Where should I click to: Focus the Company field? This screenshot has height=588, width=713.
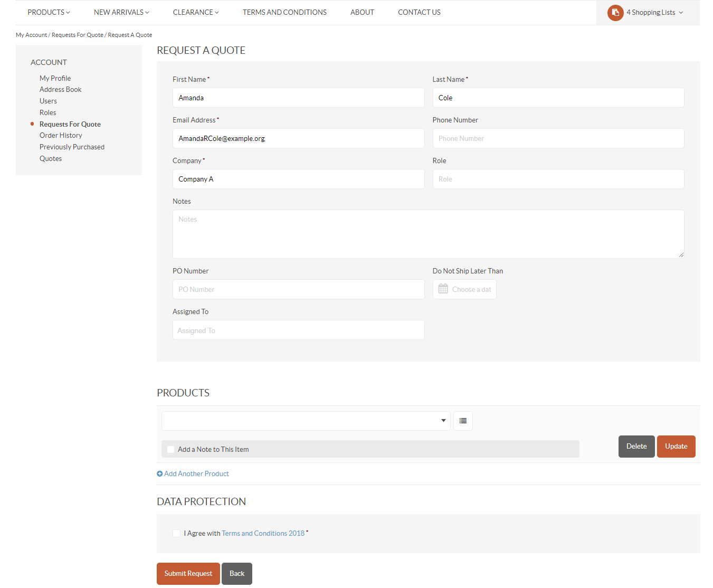tap(299, 179)
